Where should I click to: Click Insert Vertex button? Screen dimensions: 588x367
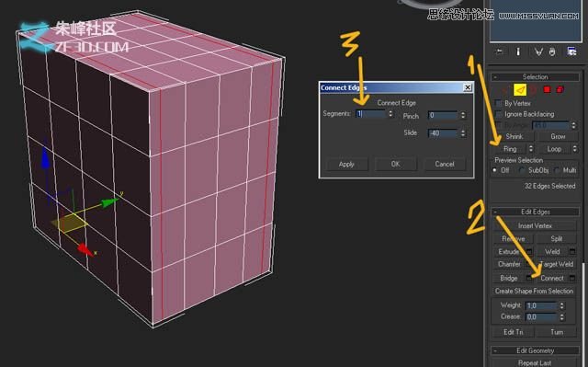pyautogui.click(x=535, y=225)
